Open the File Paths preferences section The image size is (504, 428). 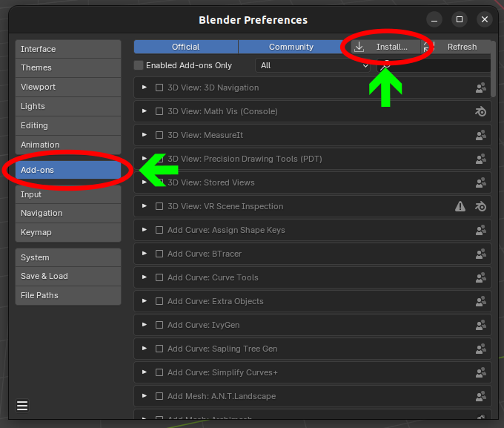[68, 295]
